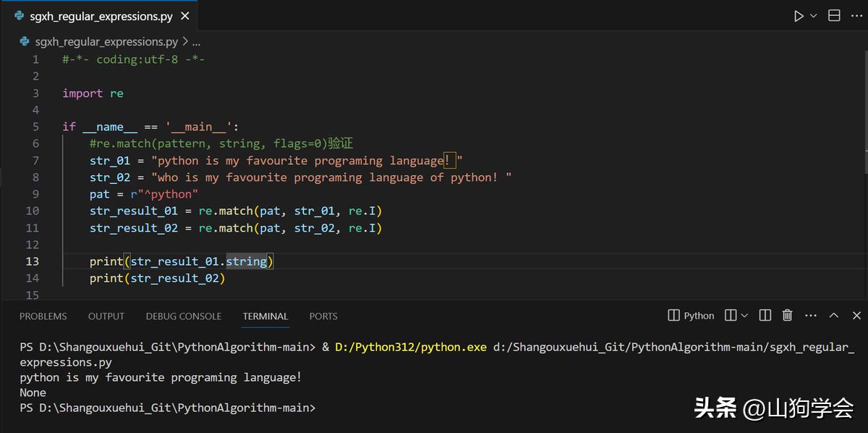Place cursor on 'import re' line

(93, 93)
